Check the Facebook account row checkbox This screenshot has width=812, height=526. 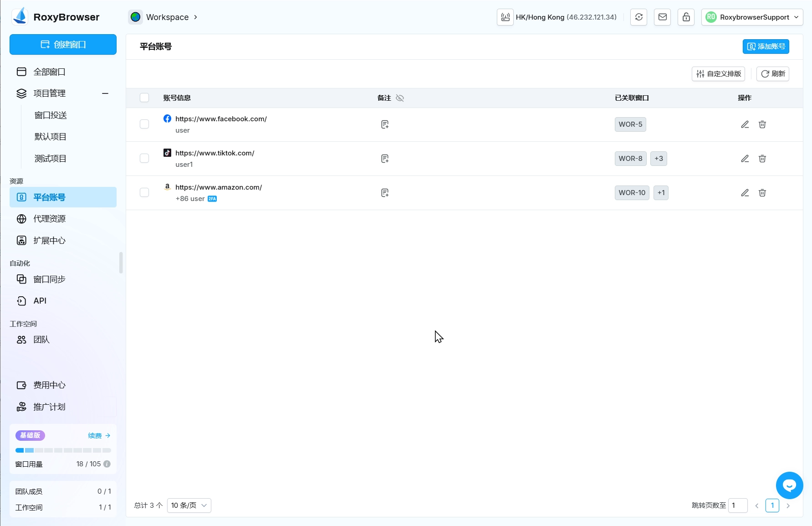click(x=144, y=124)
